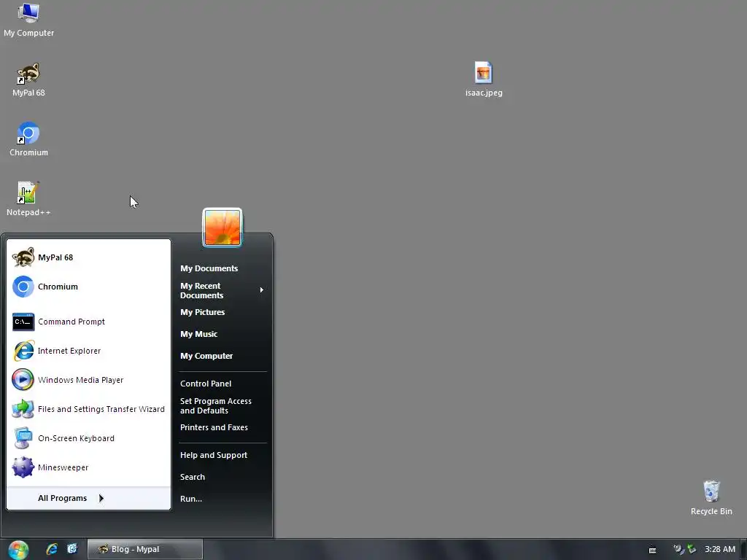
Task: Open Set Program Access and Defaults
Action: click(x=216, y=405)
